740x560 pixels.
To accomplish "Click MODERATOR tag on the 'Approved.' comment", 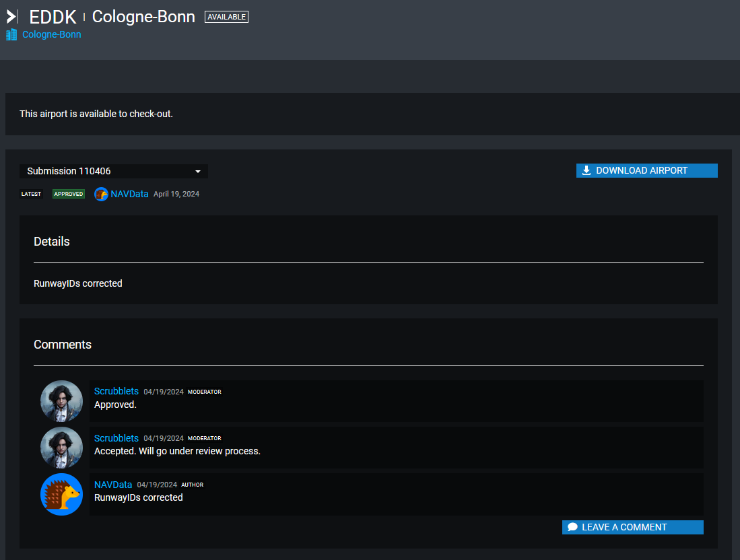I will click(x=204, y=392).
